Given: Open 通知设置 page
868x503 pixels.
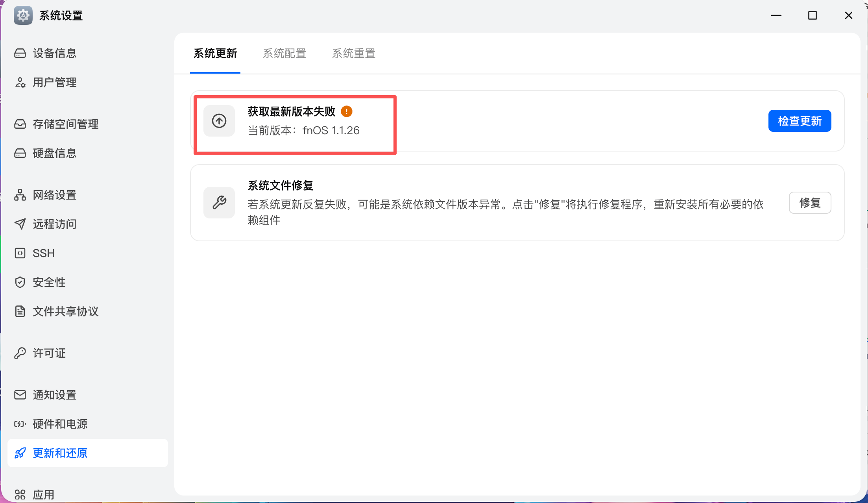Looking at the screenshot, I should tap(88, 395).
